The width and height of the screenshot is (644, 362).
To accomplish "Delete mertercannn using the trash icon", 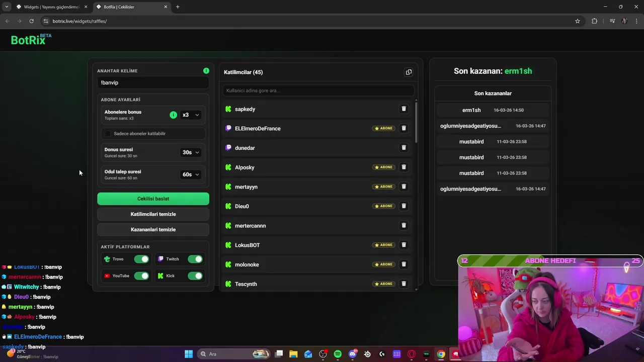I will 404,226.
